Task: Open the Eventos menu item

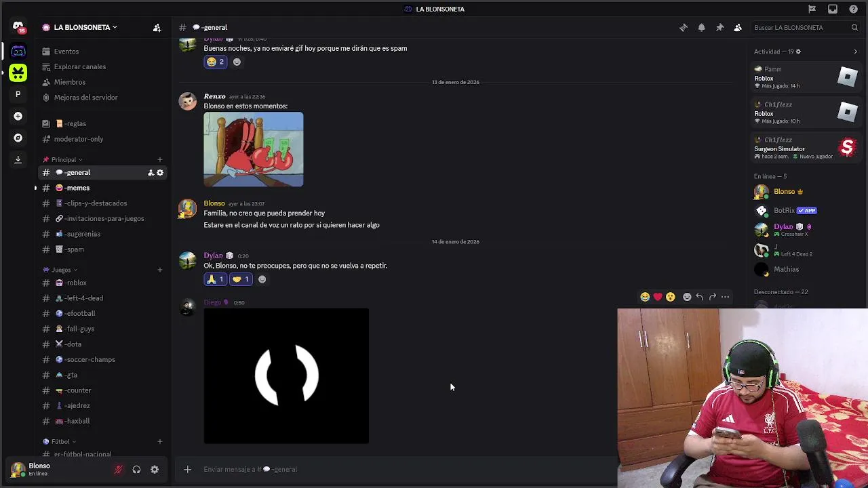Action: point(102,52)
